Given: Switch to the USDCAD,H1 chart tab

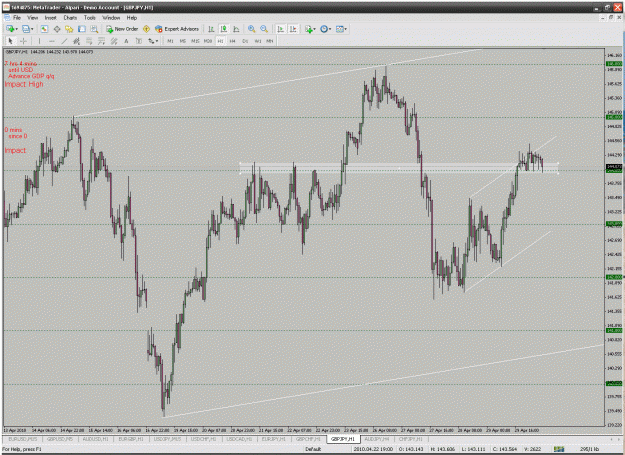Looking at the screenshot, I should [239, 439].
